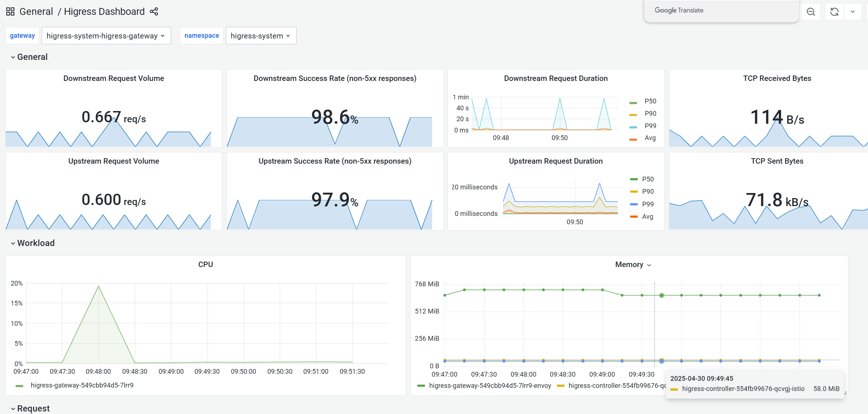Toggle P50 series in Downstream Request Duration
The width and height of the screenshot is (868, 414).
[650, 101]
